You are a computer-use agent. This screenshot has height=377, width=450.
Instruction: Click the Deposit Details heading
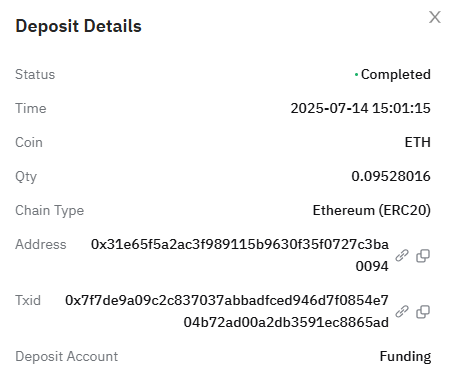point(78,26)
